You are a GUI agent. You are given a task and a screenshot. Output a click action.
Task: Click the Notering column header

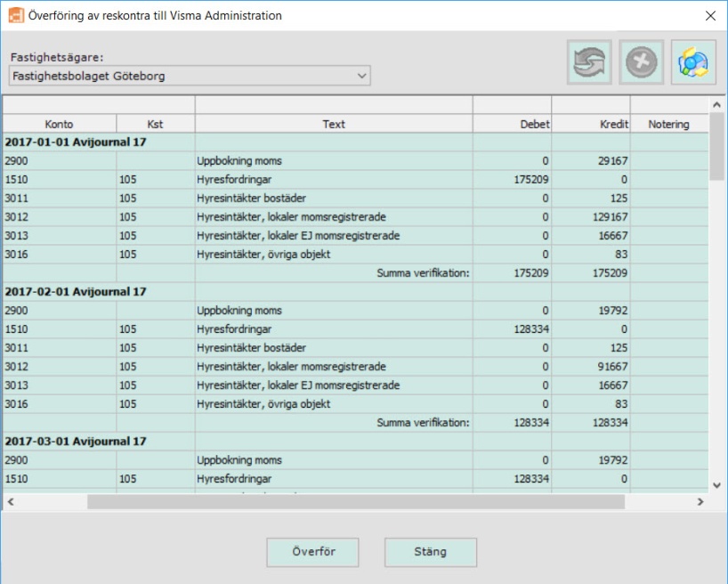point(669,124)
